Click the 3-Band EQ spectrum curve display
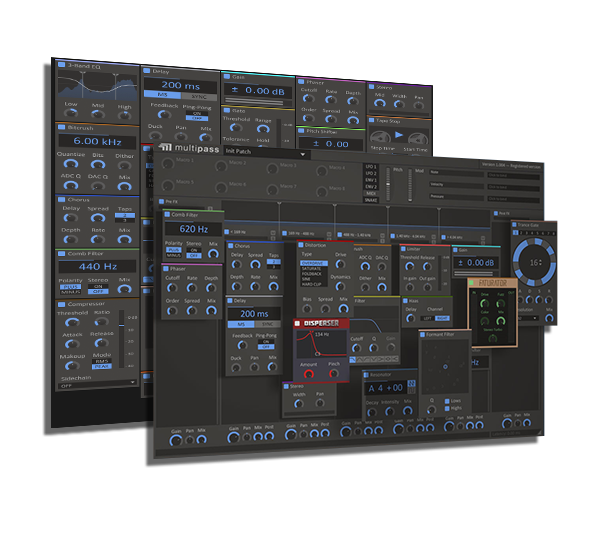600x543 pixels. click(x=97, y=85)
